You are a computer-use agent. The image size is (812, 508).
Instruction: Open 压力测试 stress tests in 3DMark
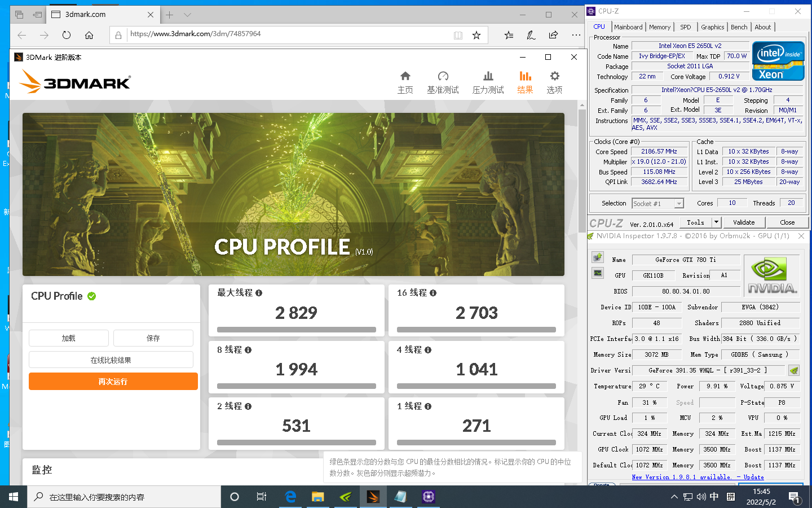488,82
